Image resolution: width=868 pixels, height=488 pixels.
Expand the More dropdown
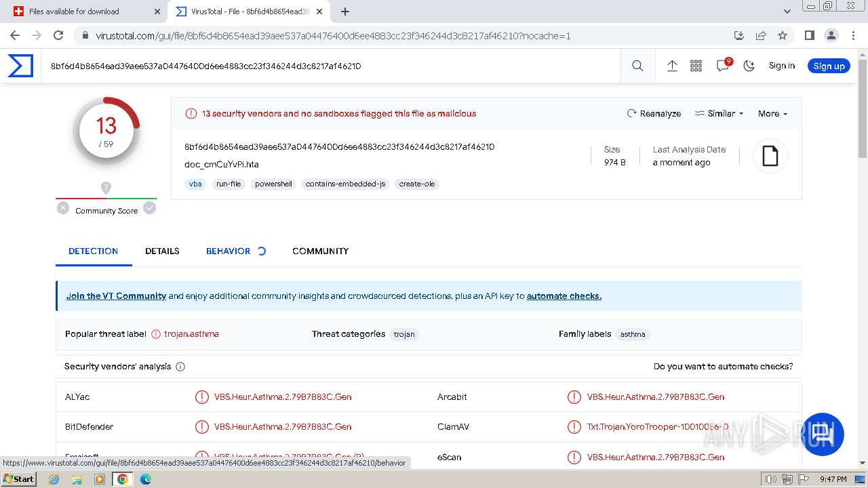[x=772, y=114]
